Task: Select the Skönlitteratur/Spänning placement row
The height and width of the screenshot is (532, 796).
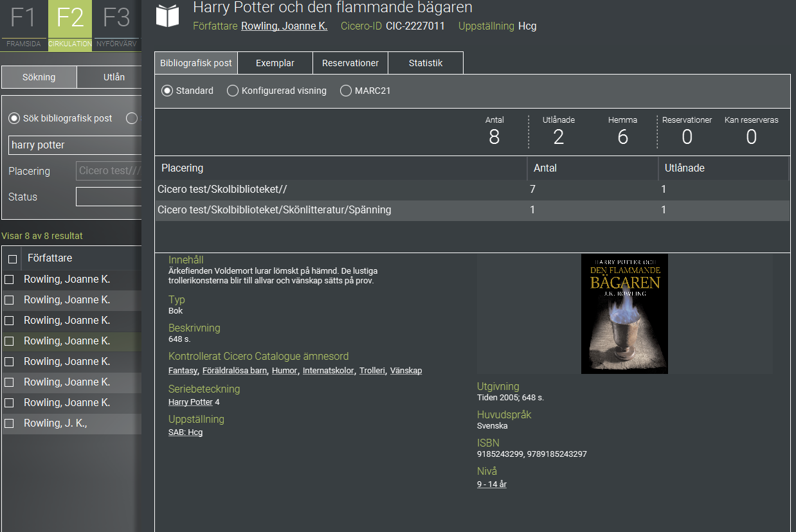Action: (x=472, y=210)
